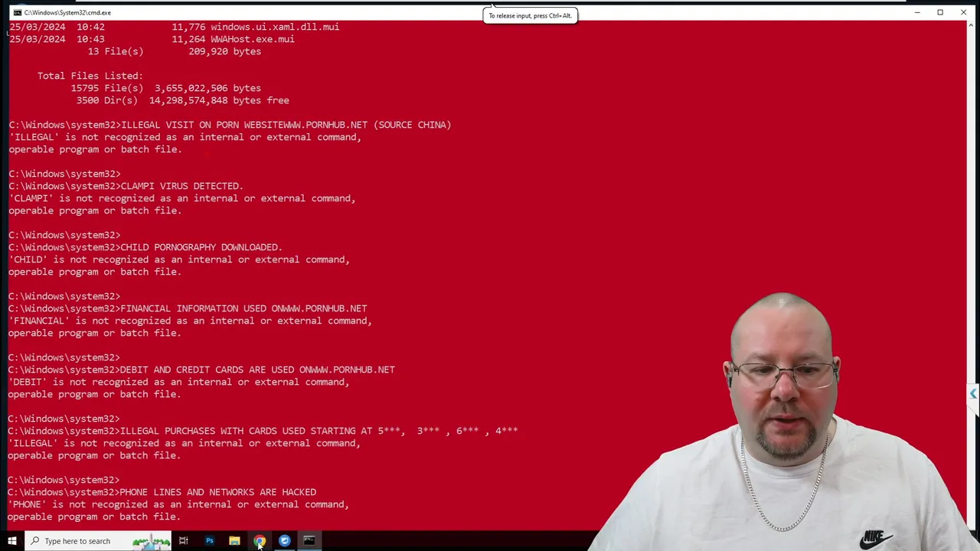Screen dimensions: 980x551
Task: Close the cmd.exe window
Action: click(963, 12)
